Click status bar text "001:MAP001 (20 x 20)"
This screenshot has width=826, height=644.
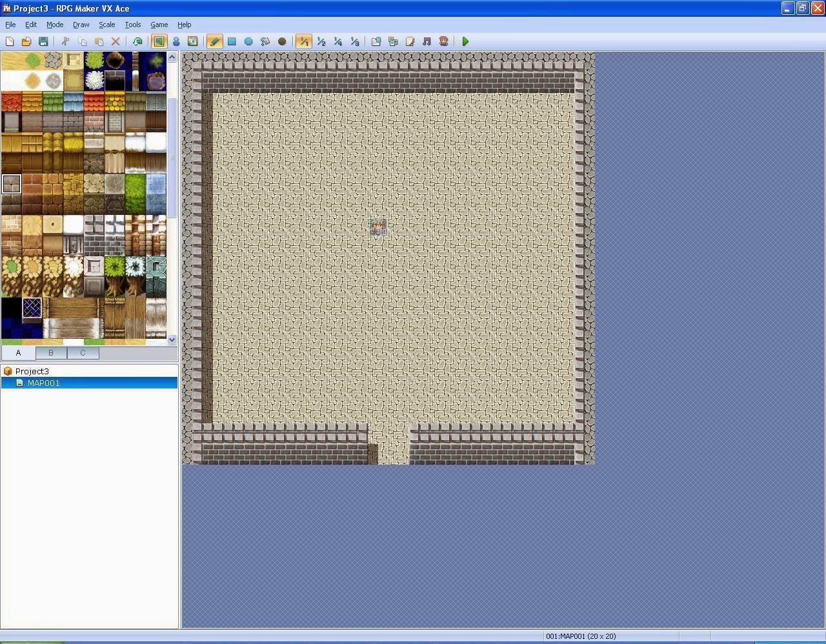point(581,636)
